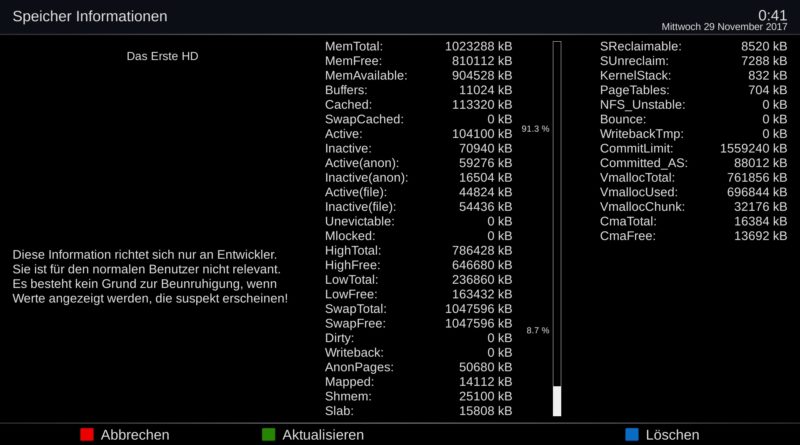Viewport: 800px width, 445px height.
Task: Click the SwapCached row label
Action: tap(364, 119)
